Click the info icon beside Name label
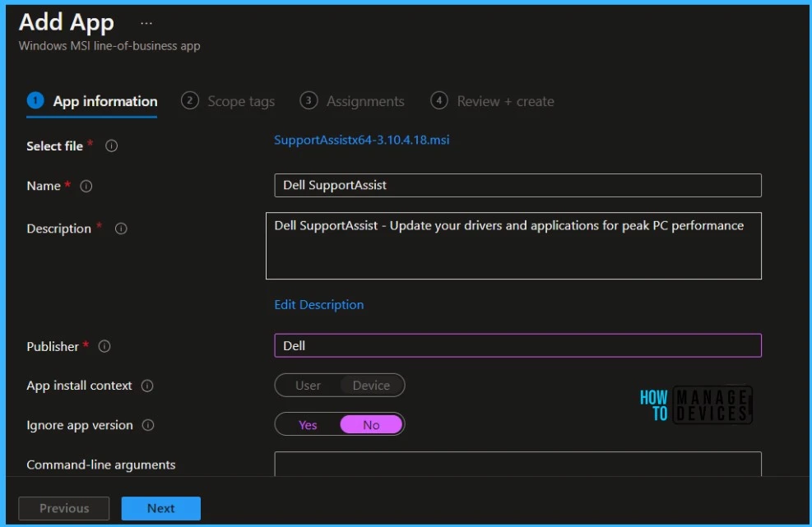 (86, 186)
